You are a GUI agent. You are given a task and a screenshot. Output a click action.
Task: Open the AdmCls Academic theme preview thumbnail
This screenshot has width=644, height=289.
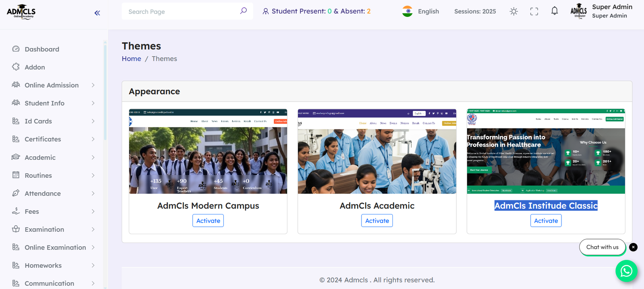(x=377, y=152)
